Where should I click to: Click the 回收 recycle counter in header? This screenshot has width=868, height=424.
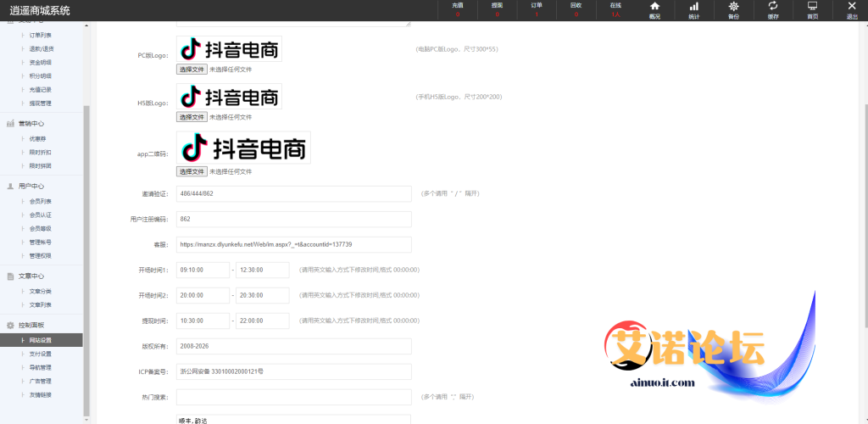pyautogui.click(x=576, y=9)
